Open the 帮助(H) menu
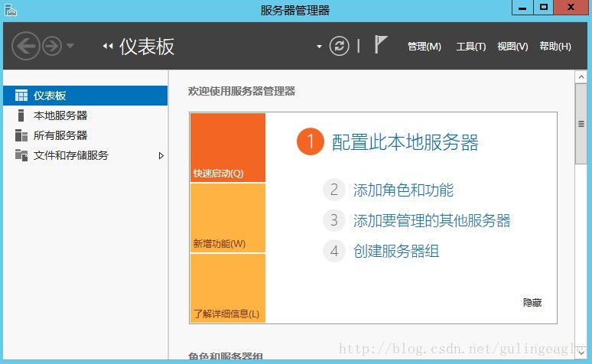Image resolution: width=592 pixels, height=364 pixels. pos(555,47)
